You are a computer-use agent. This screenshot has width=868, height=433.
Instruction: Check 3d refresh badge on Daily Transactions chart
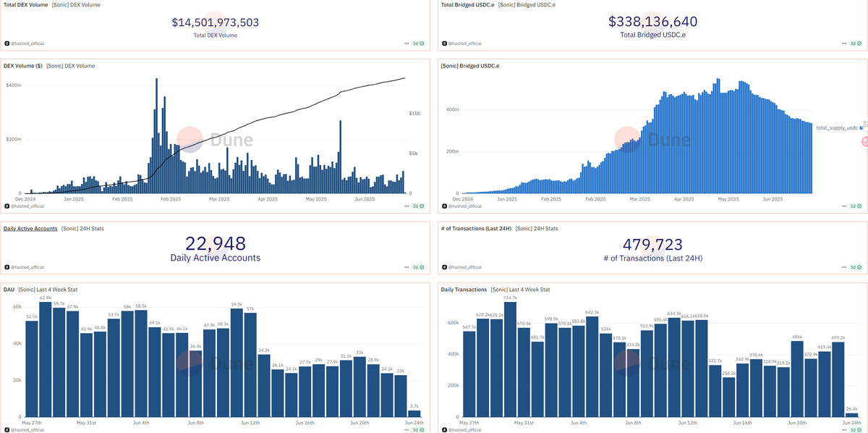(x=856, y=429)
